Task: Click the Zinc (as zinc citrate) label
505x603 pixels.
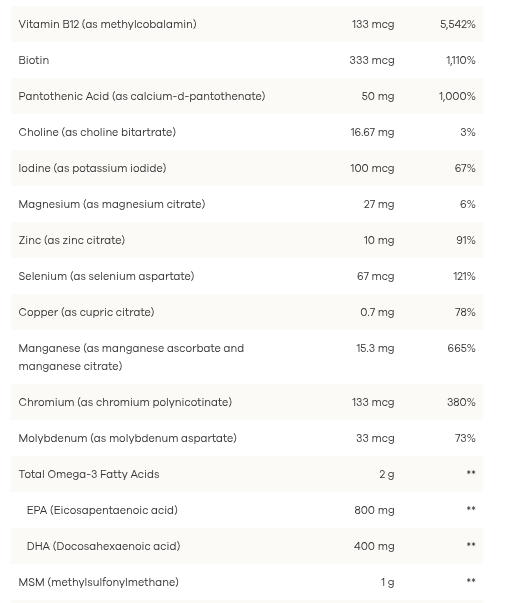Action: (72, 240)
